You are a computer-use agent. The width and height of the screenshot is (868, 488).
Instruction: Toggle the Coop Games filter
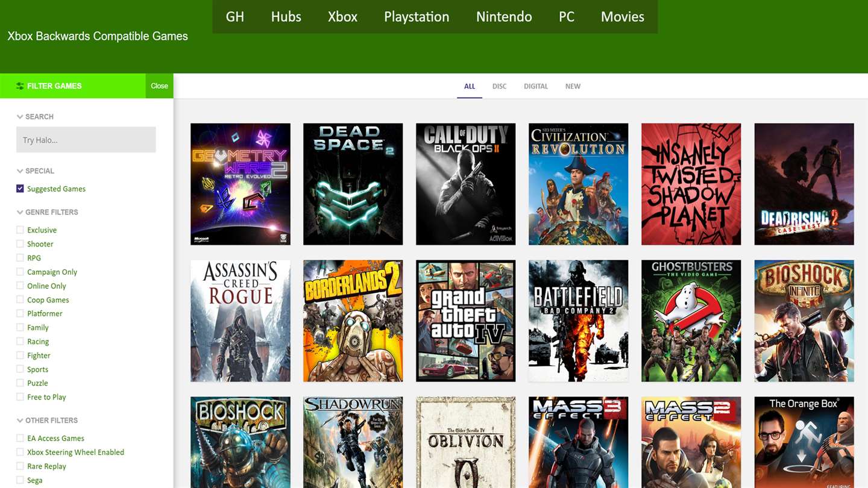pyautogui.click(x=20, y=299)
